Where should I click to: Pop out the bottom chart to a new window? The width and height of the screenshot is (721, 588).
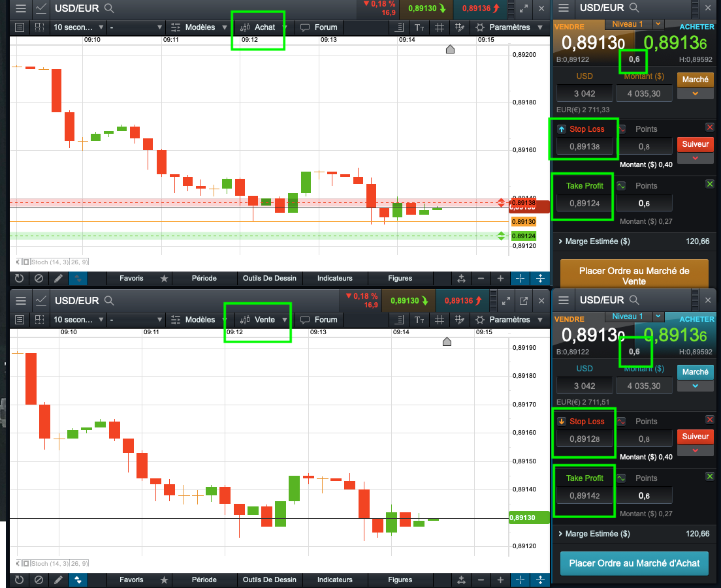click(523, 301)
